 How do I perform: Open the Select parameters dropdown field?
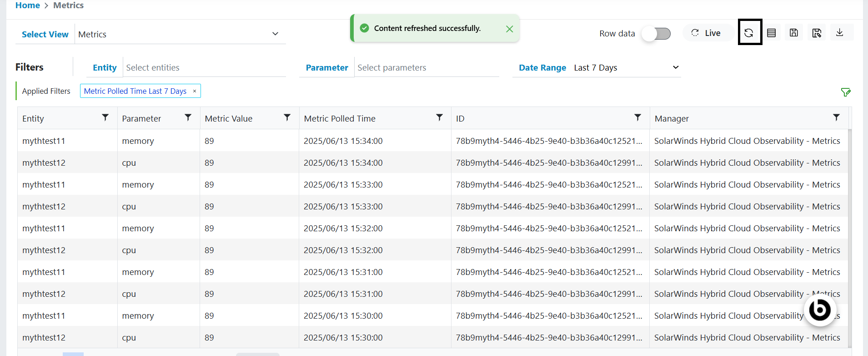[426, 68]
